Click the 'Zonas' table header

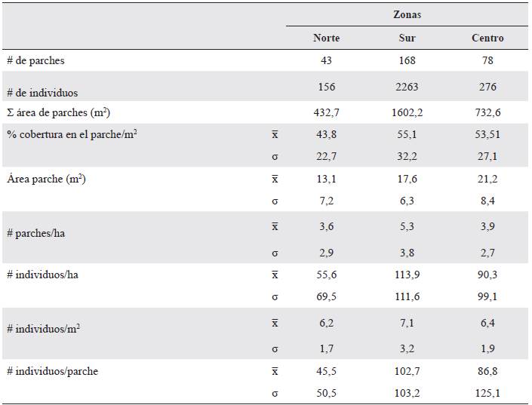(407, 14)
